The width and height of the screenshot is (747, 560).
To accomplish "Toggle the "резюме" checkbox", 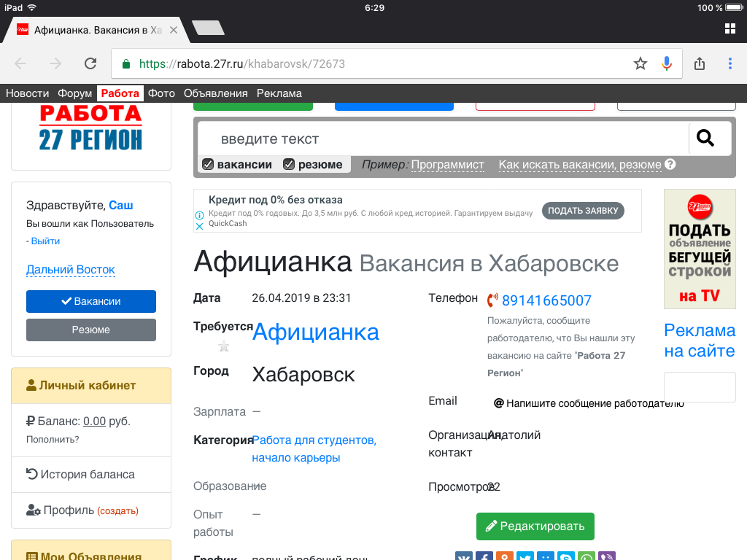I will point(289,165).
